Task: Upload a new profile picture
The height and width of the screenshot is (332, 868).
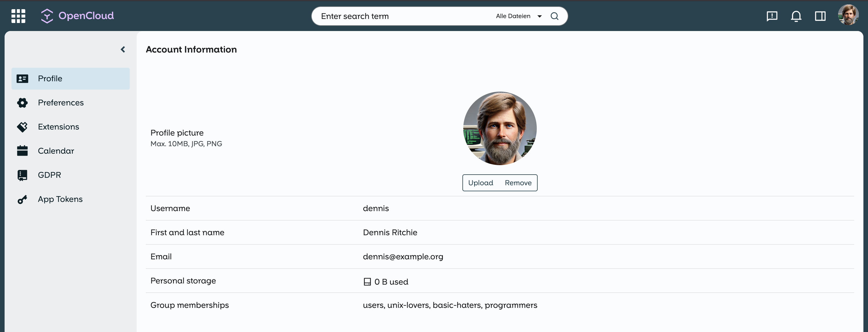Action: 480,183
